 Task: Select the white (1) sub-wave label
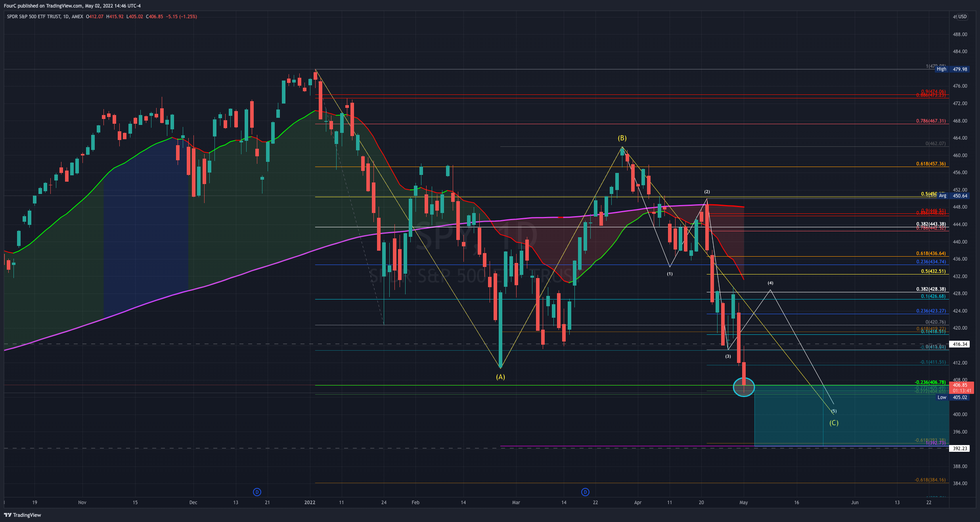click(x=670, y=274)
